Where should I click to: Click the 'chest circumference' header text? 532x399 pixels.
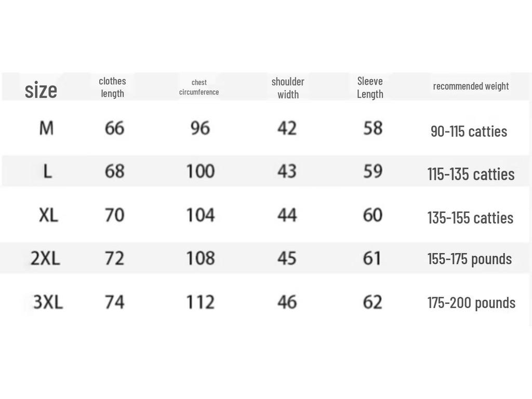199,87
